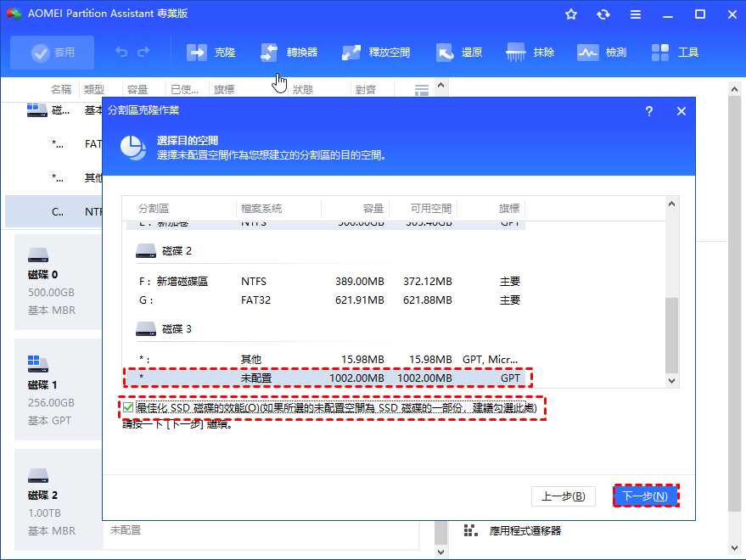Select the 15.98MB 其他 partition row
Screen dimensions: 746x560
click(326, 360)
